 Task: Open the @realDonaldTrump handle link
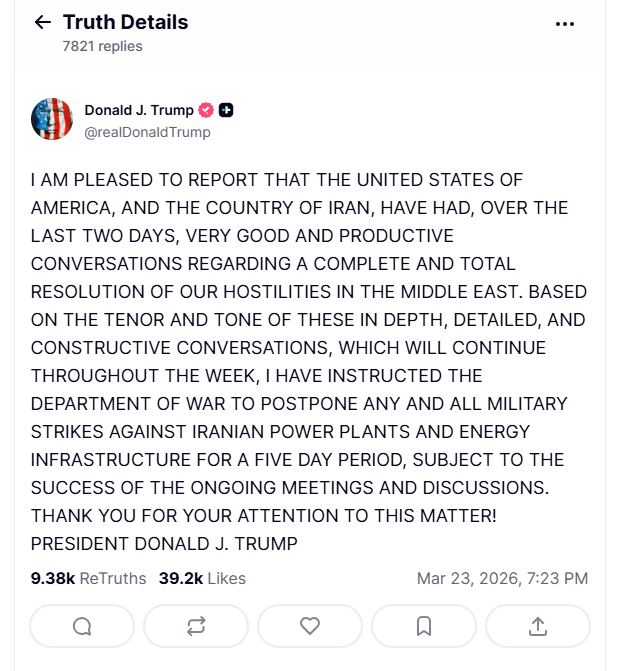coord(147,132)
